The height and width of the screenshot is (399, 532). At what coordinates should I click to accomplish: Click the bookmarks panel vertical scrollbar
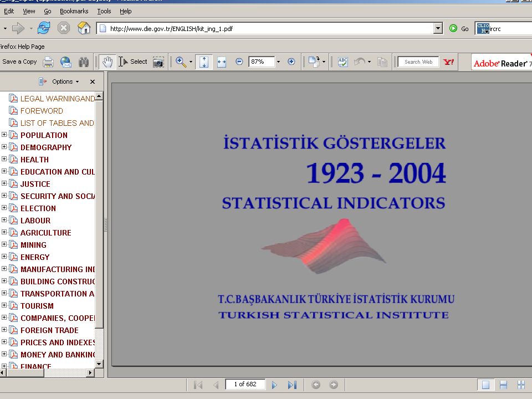coord(99,214)
